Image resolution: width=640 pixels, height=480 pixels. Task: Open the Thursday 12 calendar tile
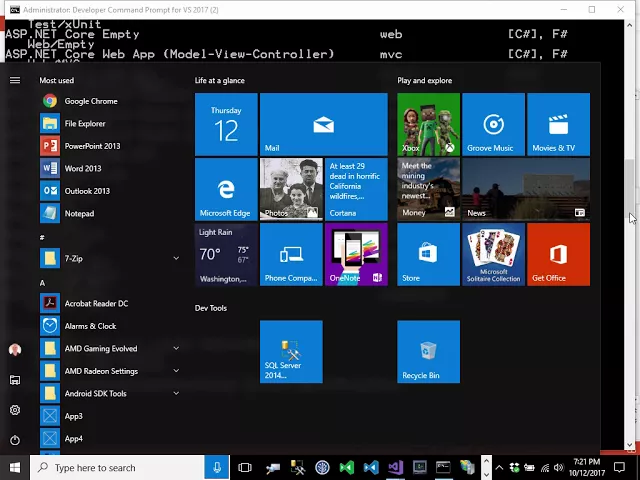point(226,124)
